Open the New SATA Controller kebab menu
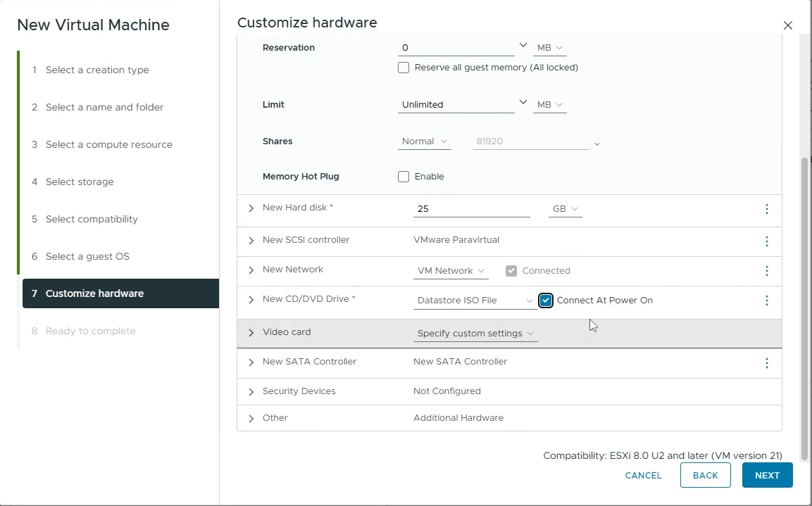Screen dimensions: 812x506 click(766, 363)
